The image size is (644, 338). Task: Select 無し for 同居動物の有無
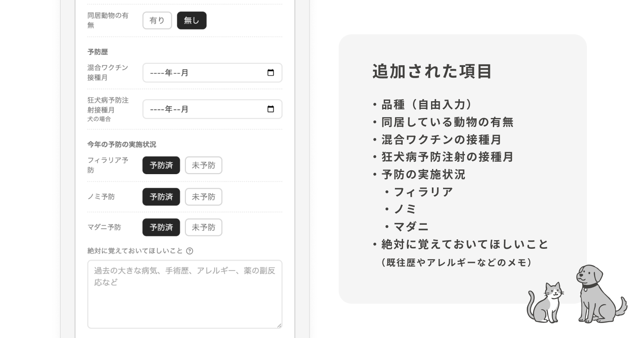pyautogui.click(x=191, y=20)
